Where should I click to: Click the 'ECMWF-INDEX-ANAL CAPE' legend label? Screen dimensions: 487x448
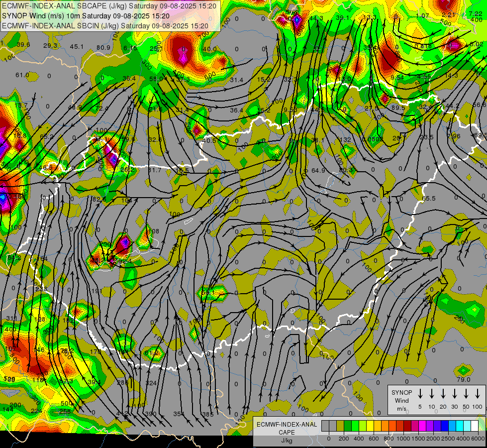pyautogui.click(x=287, y=429)
